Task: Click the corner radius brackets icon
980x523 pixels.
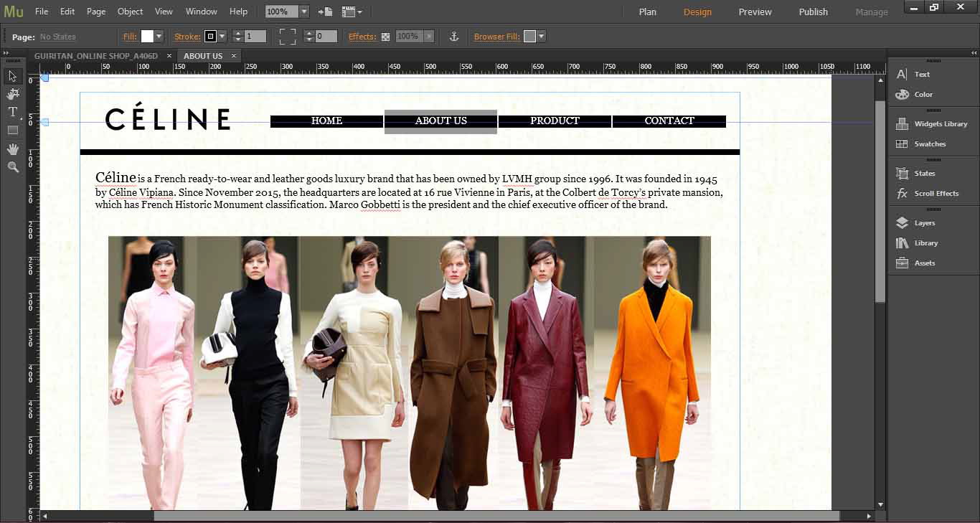Action: coord(287,36)
